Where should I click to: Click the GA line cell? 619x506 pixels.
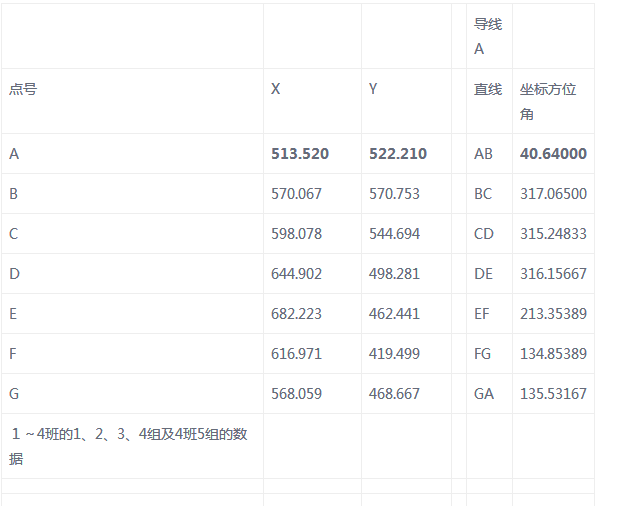[x=484, y=394]
